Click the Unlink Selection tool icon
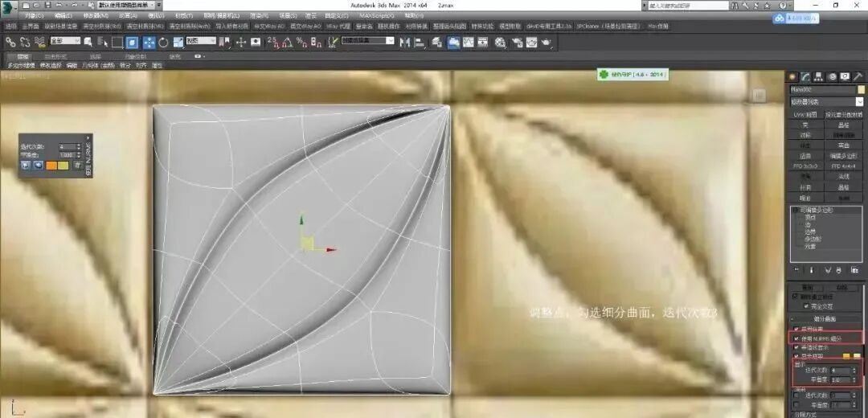The image size is (868, 418). [25, 42]
